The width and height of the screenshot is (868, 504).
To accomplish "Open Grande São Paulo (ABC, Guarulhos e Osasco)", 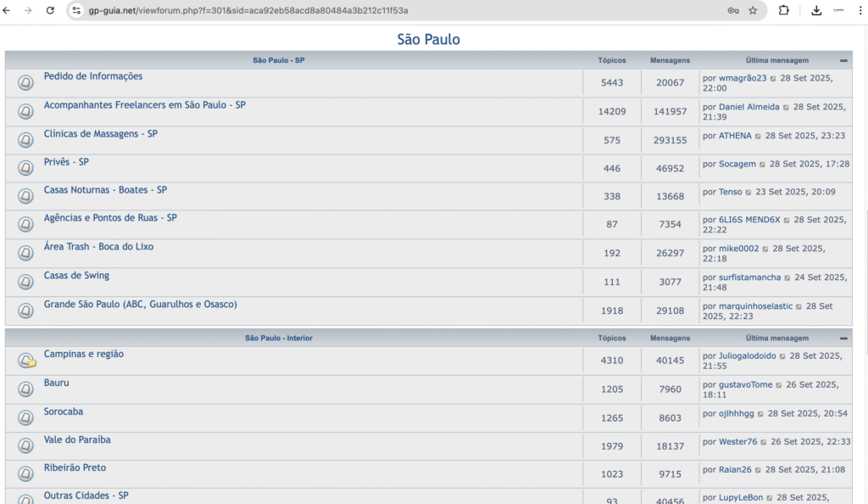I will tap(140, 304).
